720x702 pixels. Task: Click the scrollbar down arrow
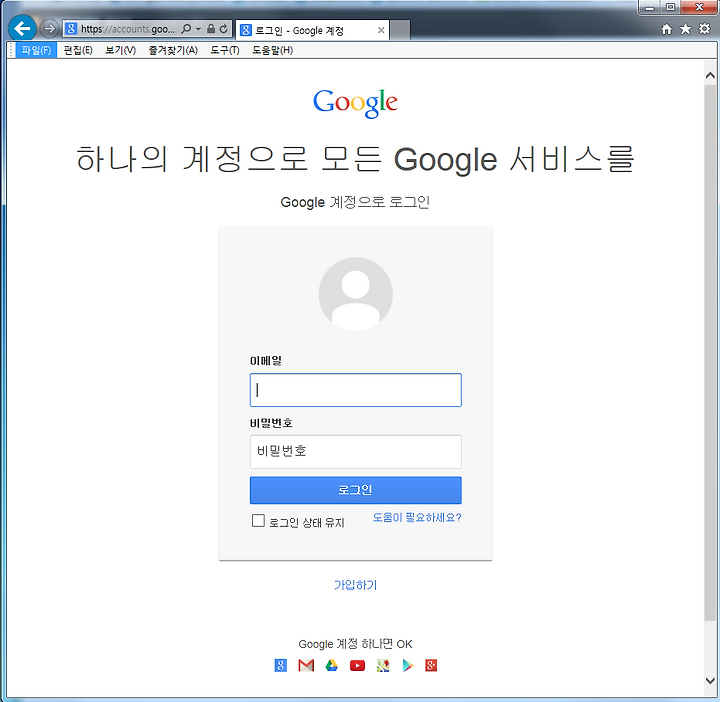click(x=710, y=680)
